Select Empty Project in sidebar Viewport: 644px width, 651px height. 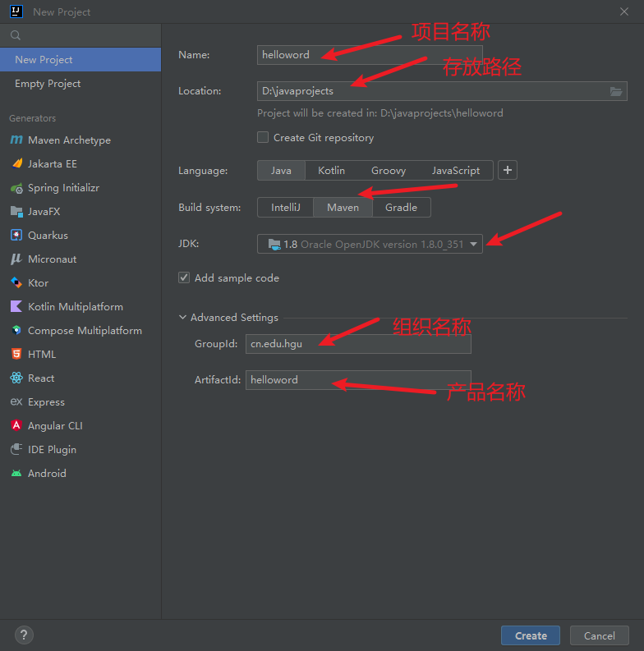tap(80, 84)
